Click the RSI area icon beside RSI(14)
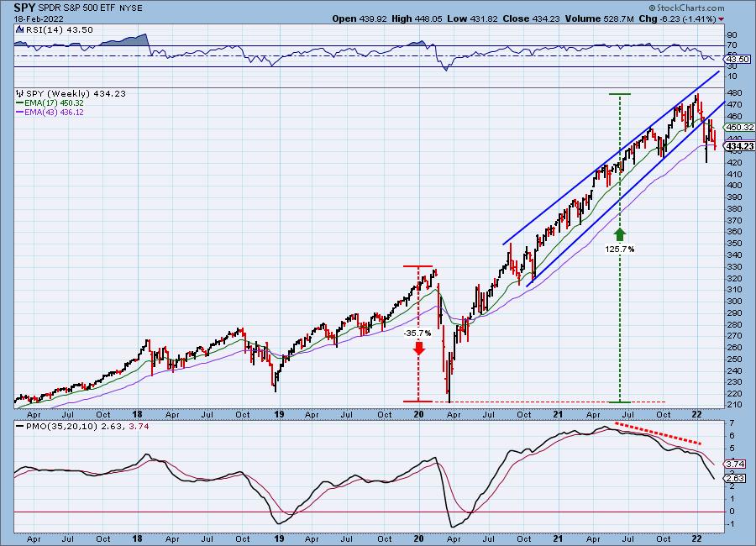This screenshot has height=546, width=756. tap(20, 29)
